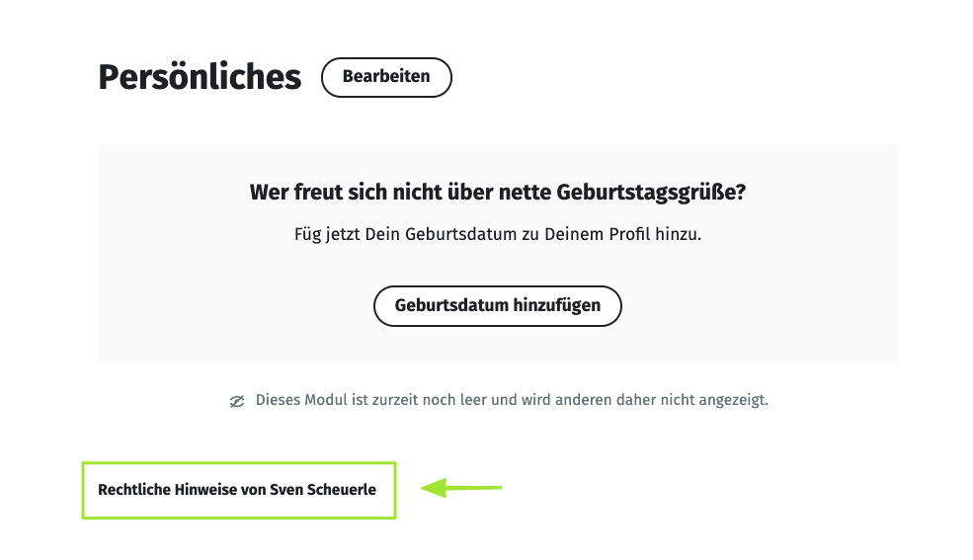Click the word Geburtsdatum inside the add button
This screenshot has height=560, width=973.
click(451, 305)
